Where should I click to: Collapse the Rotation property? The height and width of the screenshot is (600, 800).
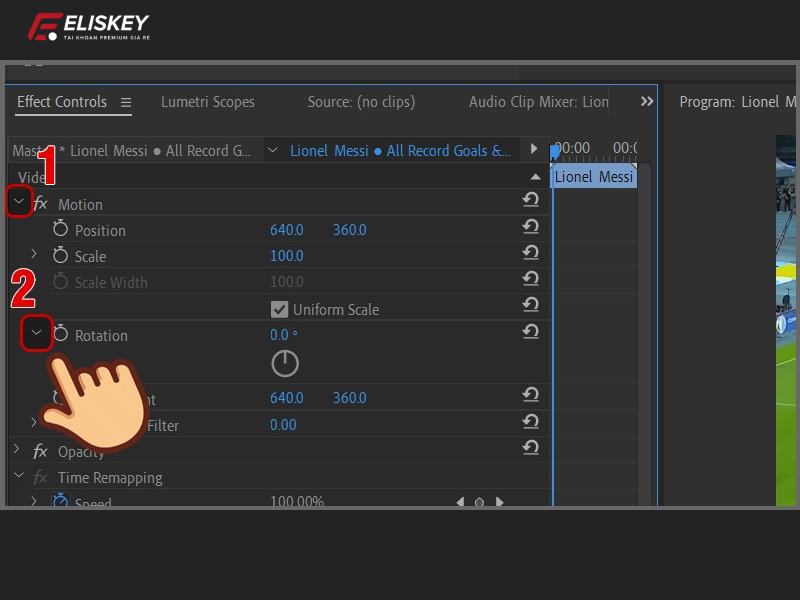tap(36, 333)
